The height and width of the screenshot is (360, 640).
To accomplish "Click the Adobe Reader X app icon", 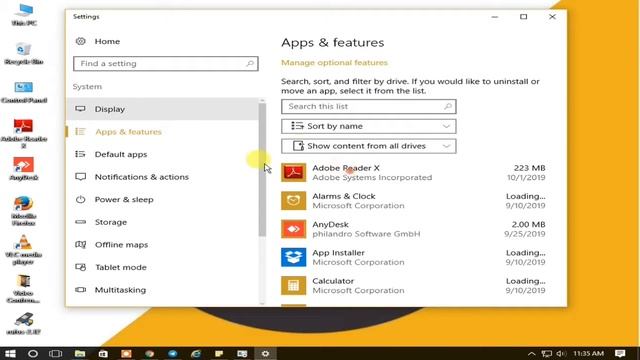I will 293,172.
